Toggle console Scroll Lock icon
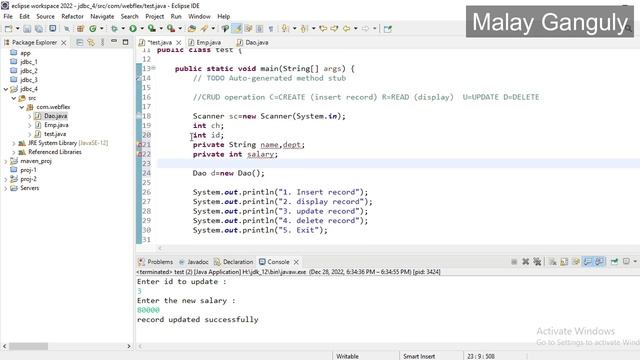Viewport: 640px width, 360px height. (x=564, y=262)
